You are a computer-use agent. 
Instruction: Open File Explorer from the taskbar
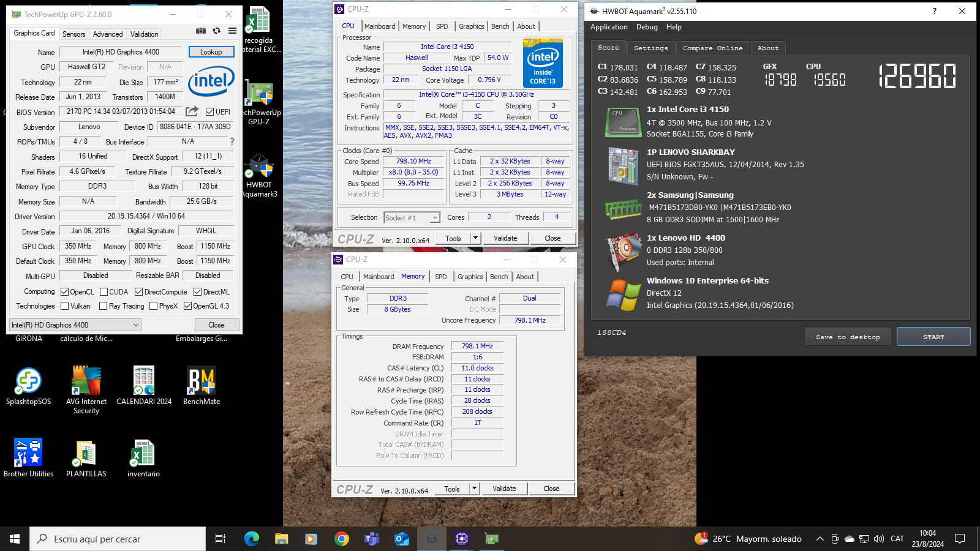tap(281, 539)
